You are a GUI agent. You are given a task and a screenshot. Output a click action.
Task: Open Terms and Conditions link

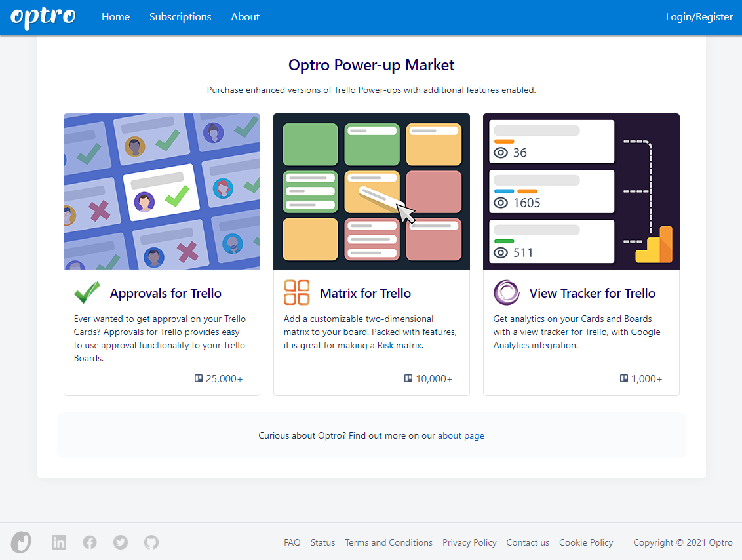[x=389, y=542]
